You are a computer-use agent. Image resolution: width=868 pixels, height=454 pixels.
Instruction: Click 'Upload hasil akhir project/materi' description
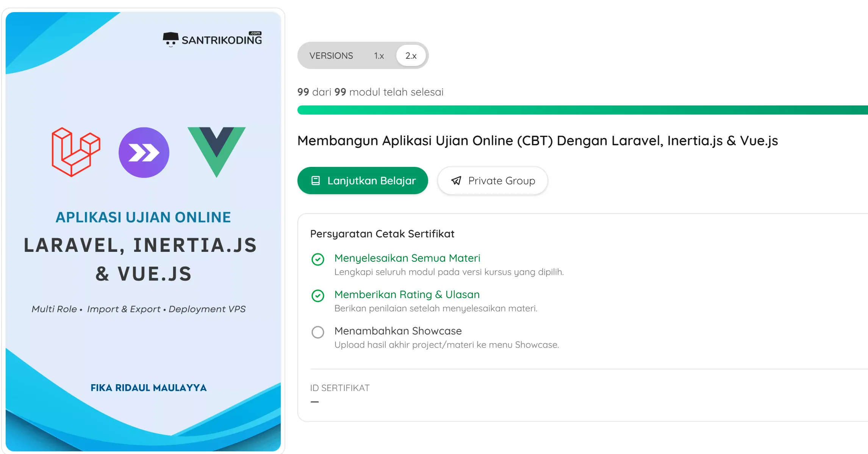click(447, 345)
